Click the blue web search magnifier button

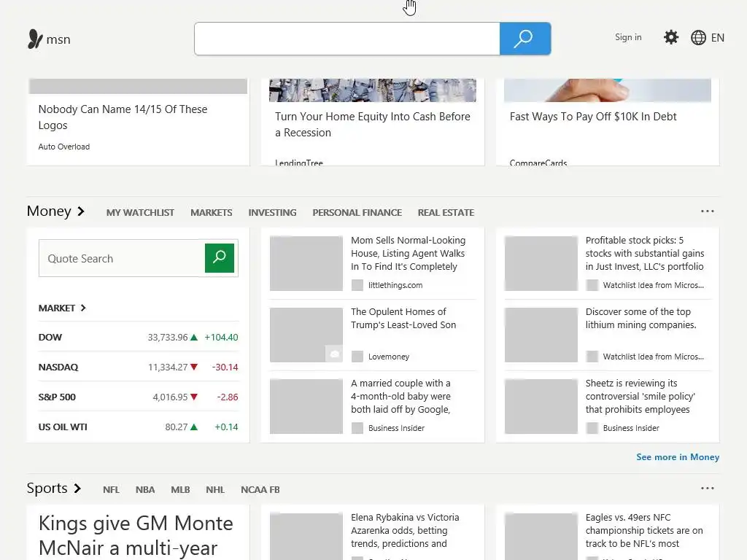[525, 39]
